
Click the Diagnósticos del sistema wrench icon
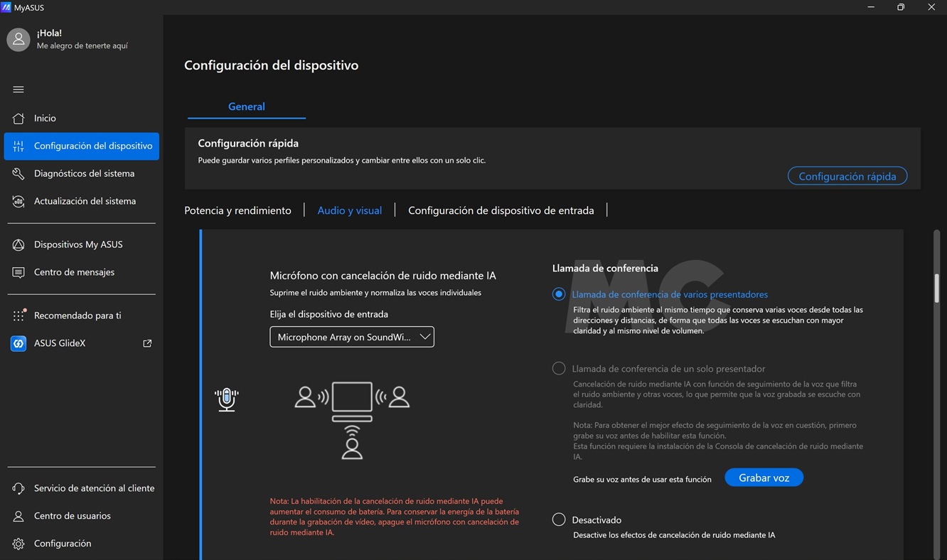(x=18, y=173)
